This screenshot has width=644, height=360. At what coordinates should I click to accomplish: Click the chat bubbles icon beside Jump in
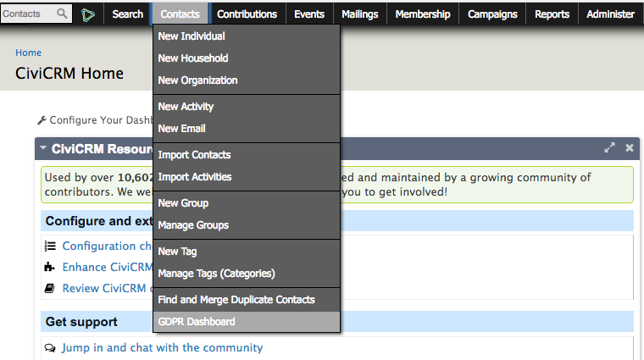(50, 348)
